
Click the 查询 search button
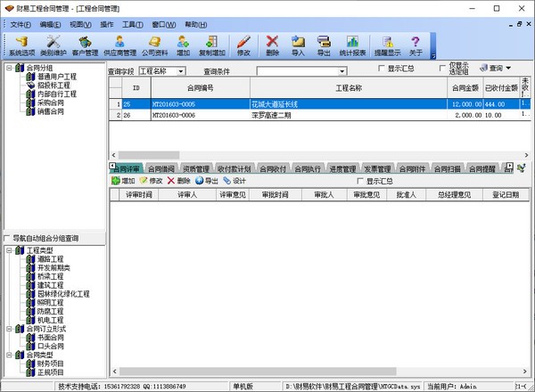pos(491,69)
